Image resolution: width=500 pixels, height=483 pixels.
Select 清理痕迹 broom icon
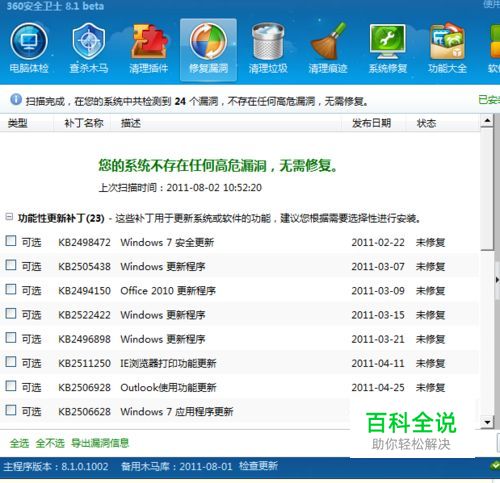point(328,48)
